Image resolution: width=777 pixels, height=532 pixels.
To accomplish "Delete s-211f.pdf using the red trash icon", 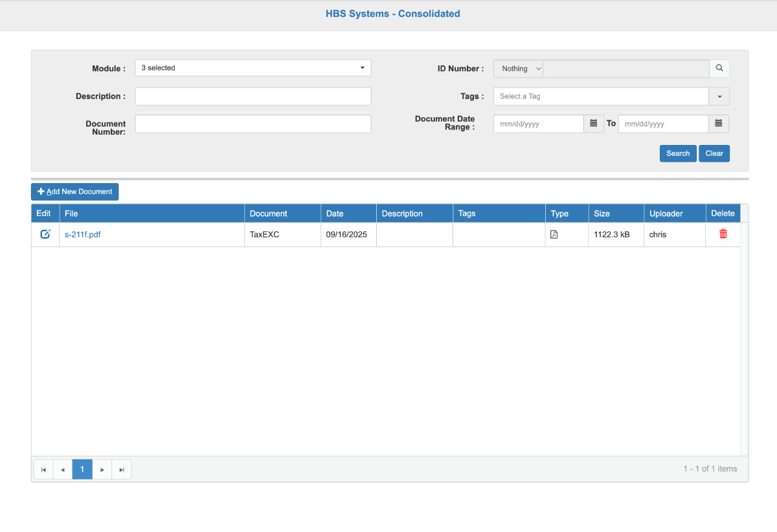I will [723, 234].
